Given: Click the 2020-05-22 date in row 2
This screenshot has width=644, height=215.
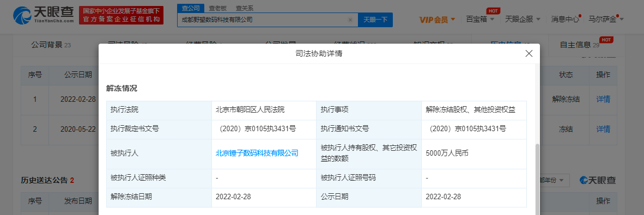Looking at the screenshot, I should pyautogui.click(x=78, y=129).
